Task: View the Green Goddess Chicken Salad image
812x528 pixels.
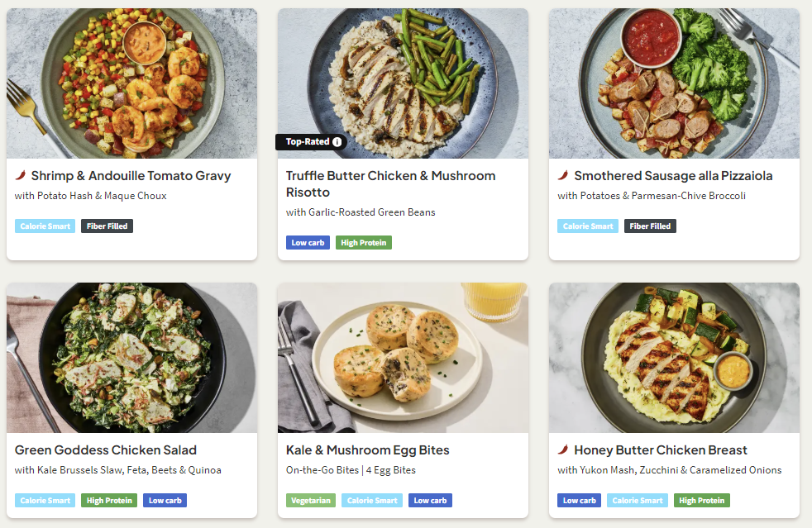Action: 131,357
